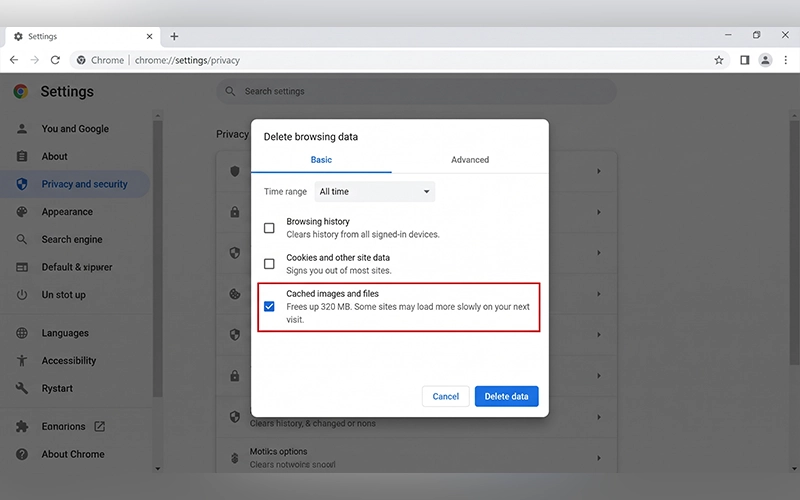
Task: Click the site info icon in address bar
Action: 81,60
